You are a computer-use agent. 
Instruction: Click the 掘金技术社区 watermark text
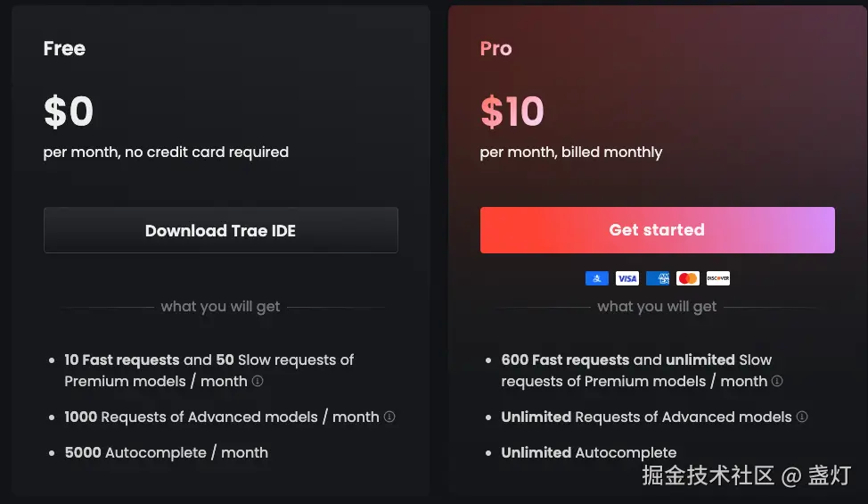click(x=708, y=475)
